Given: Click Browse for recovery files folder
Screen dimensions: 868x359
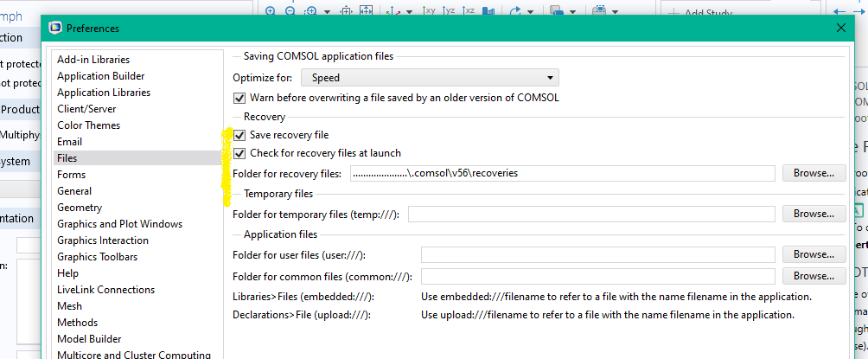Looking at the screenshot, I should tap(814, 173).
